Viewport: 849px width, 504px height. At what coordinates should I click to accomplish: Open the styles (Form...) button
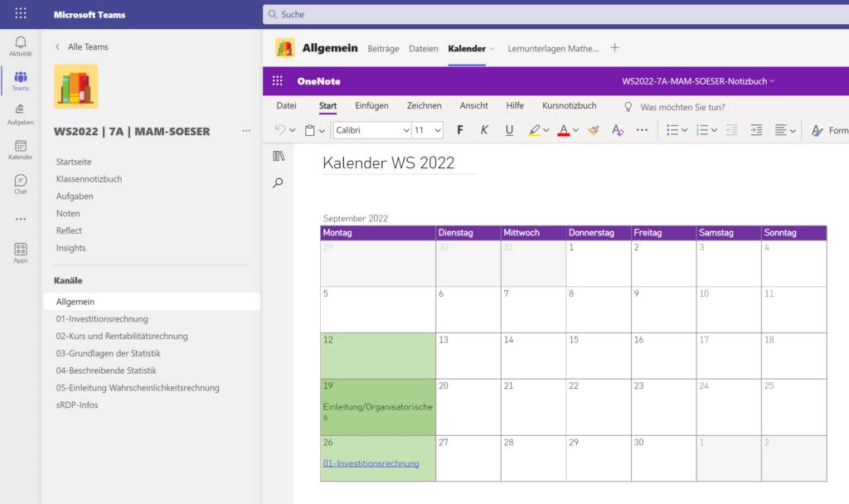(x=829, y=130)
